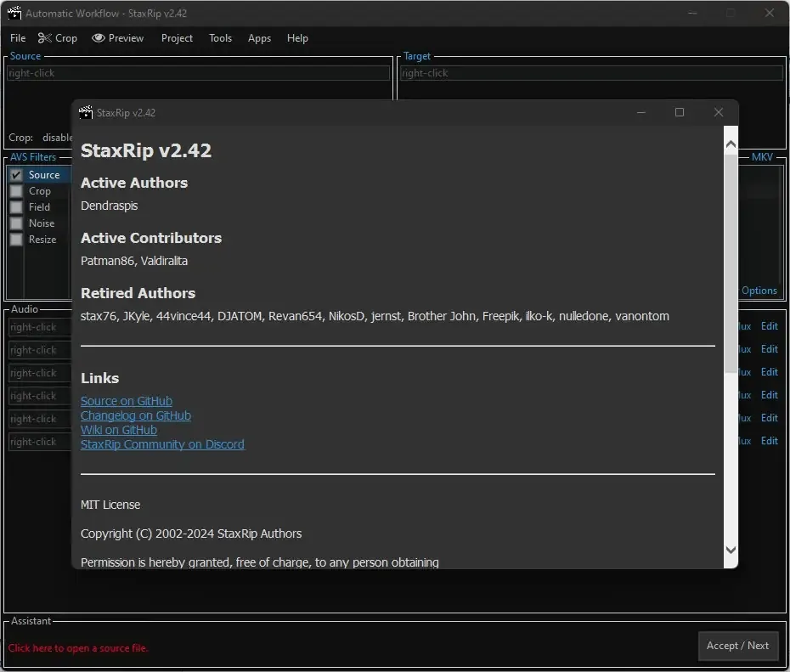Screen dimensions: 790x672
Task: Open StaxRip Community on Discord link
Action: point(162,444)
